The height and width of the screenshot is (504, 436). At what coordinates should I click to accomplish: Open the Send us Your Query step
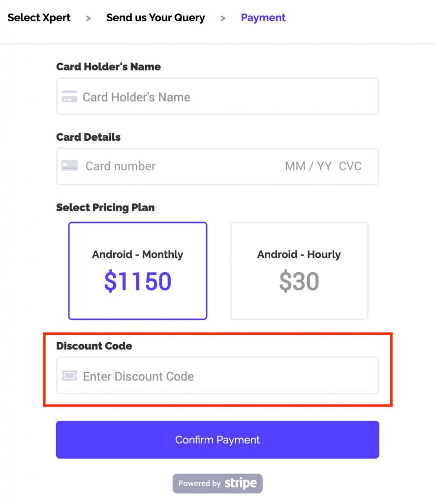[156, 18]
